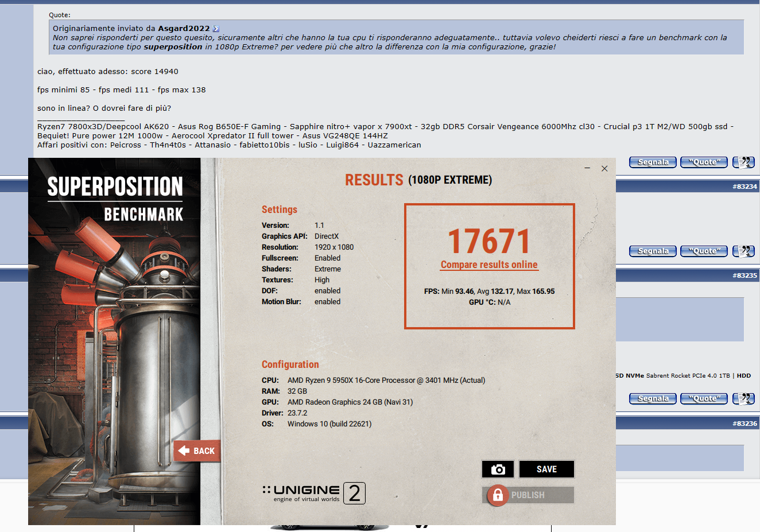The width and height of the screenshot is (760, 532).
Task: Click the Sabrent Rocket PCIe 4.0 1TB signature text
Action: click(688, 376)
